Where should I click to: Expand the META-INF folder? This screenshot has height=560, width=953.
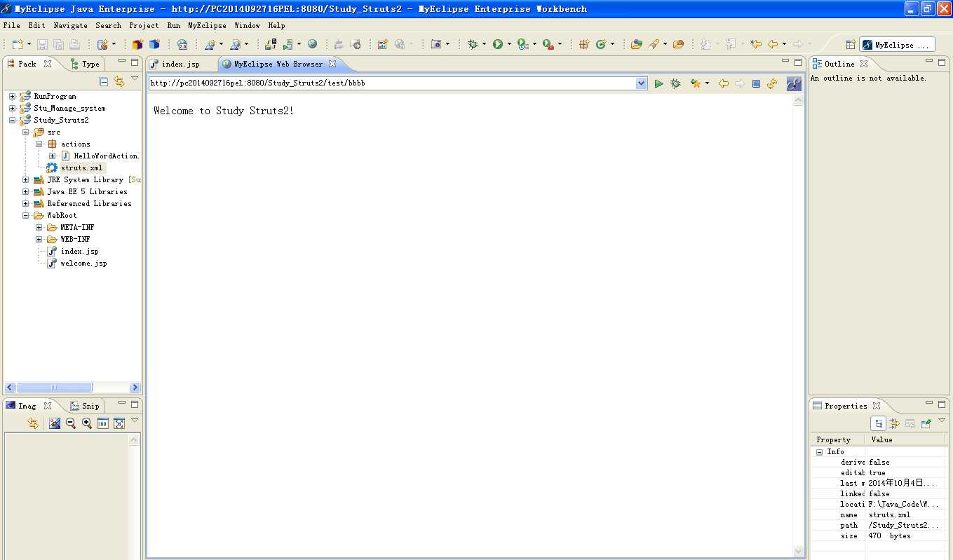tap(39, 227)
